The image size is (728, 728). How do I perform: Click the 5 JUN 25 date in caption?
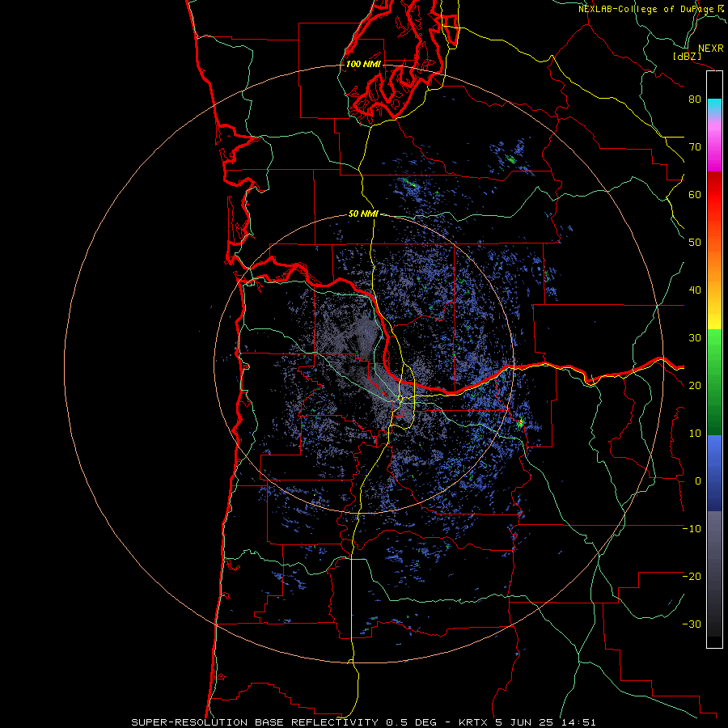coord(526,722)
